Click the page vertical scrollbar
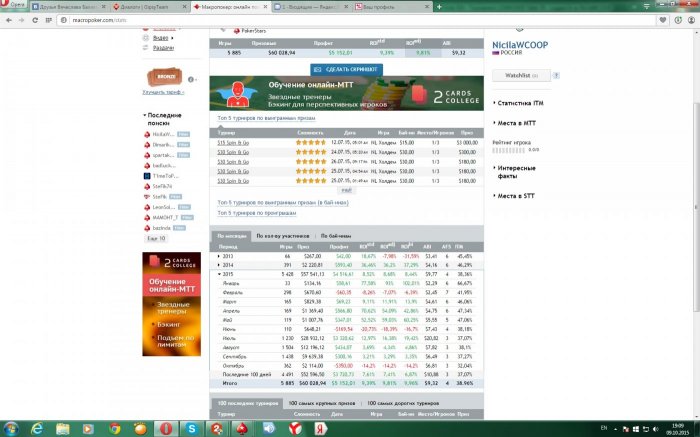The height and width of the screenshot is (437, 700). pos(696,208)
